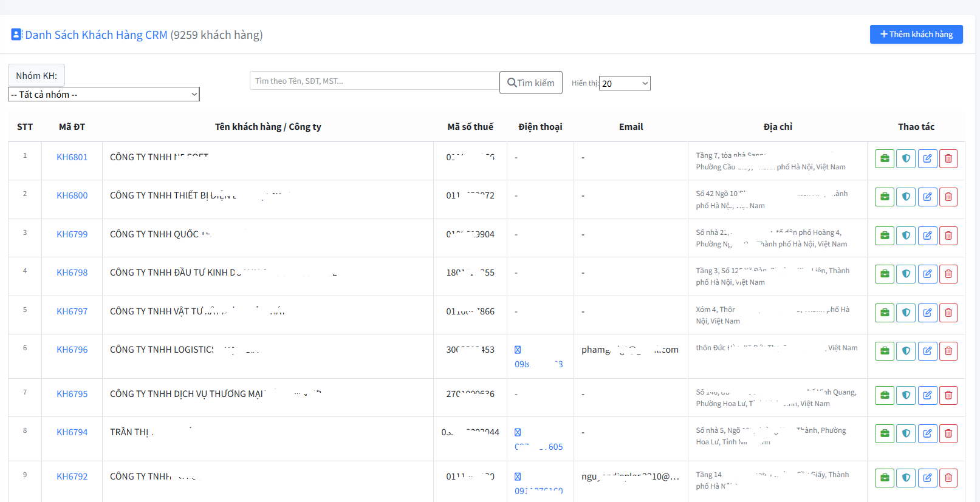
Task: Open customer link KH6794
Action: (72, 432)
